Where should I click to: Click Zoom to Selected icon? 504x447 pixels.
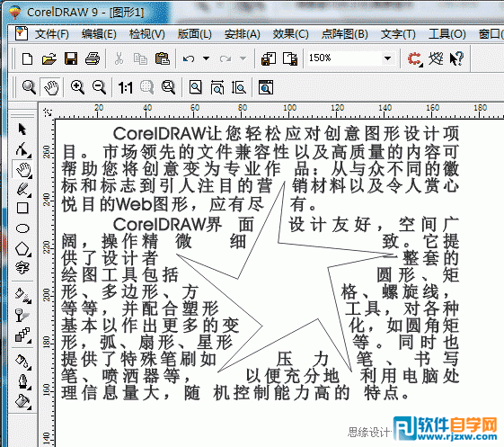[147, 87]
